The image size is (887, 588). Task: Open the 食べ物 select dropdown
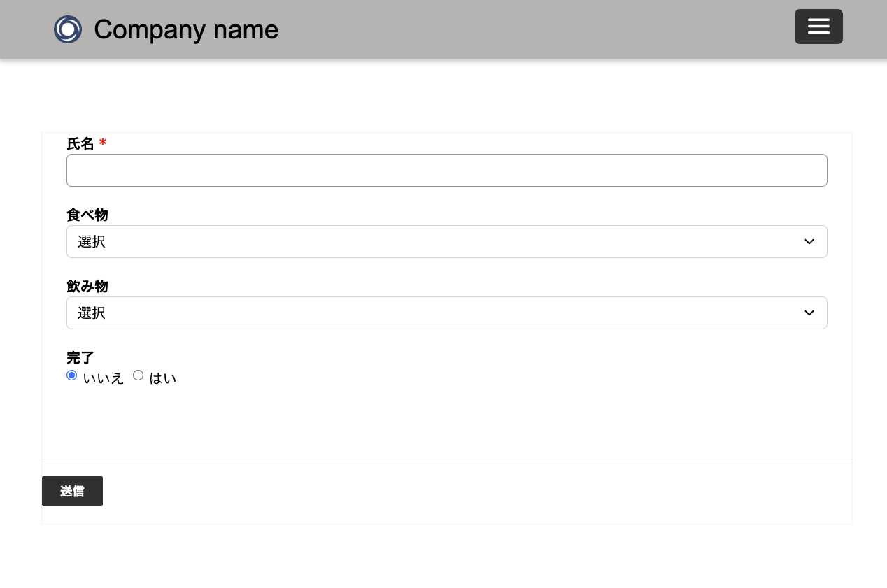coord(446,241)
